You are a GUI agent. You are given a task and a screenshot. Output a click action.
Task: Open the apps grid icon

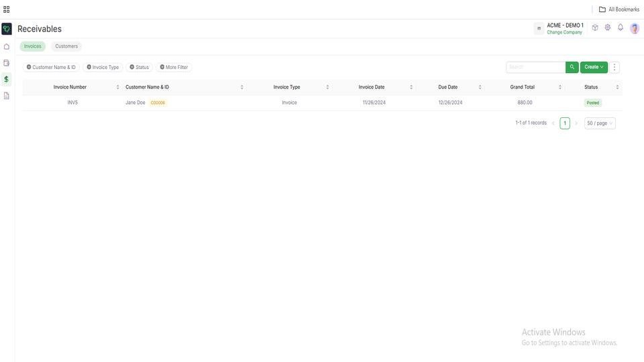point(6,9)
